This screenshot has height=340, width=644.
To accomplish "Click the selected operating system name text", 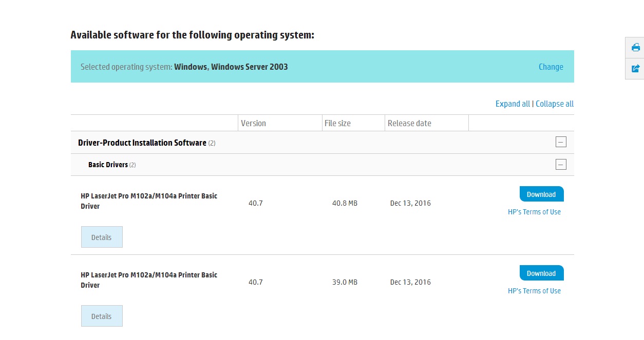I will [x=231, y=67].
